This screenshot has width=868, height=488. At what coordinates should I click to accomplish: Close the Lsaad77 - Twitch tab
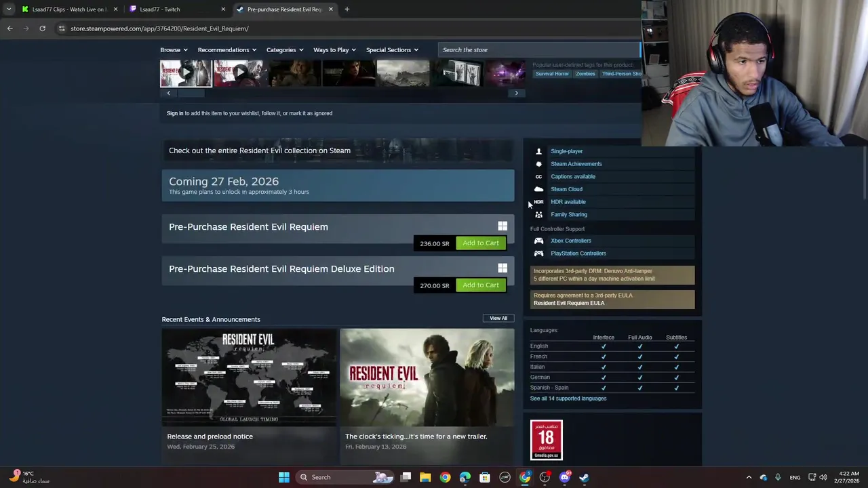pyautogui.click(x=223, y=9)
